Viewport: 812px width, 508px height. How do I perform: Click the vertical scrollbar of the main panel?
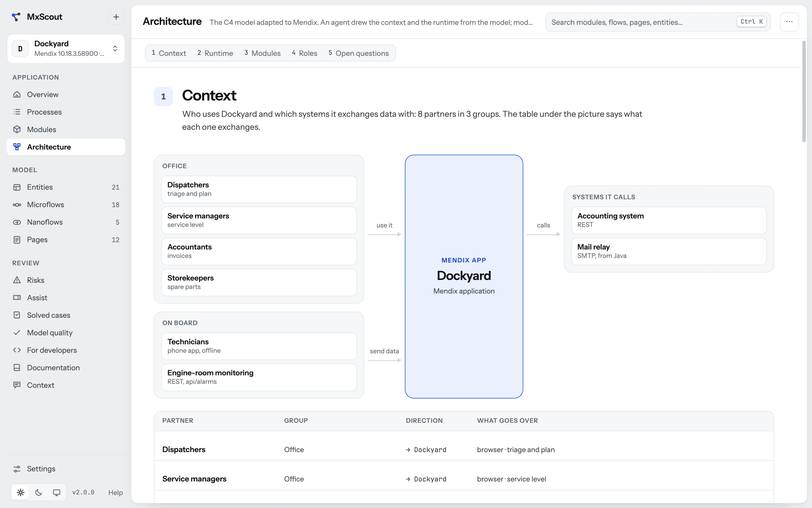(804, 91)
